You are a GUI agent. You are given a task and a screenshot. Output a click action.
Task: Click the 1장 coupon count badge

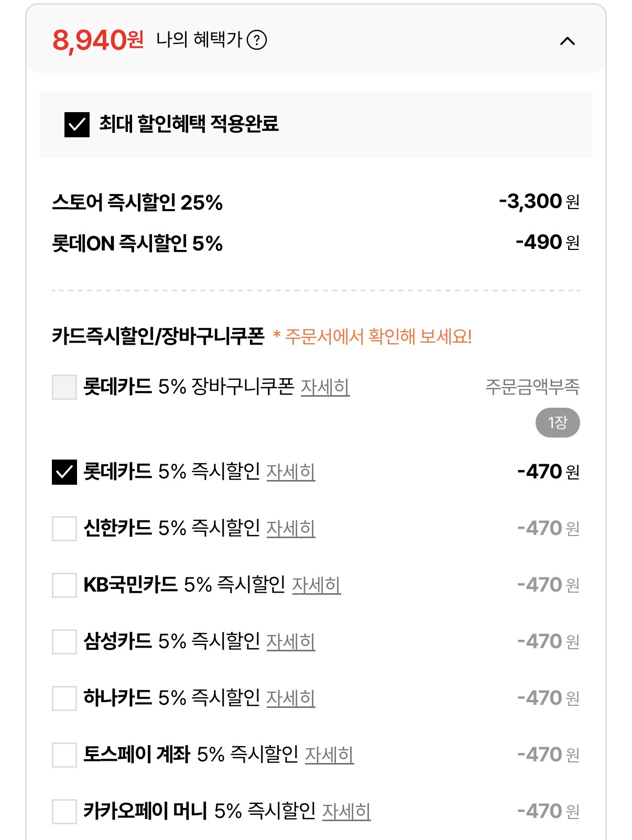coord(558,422)
